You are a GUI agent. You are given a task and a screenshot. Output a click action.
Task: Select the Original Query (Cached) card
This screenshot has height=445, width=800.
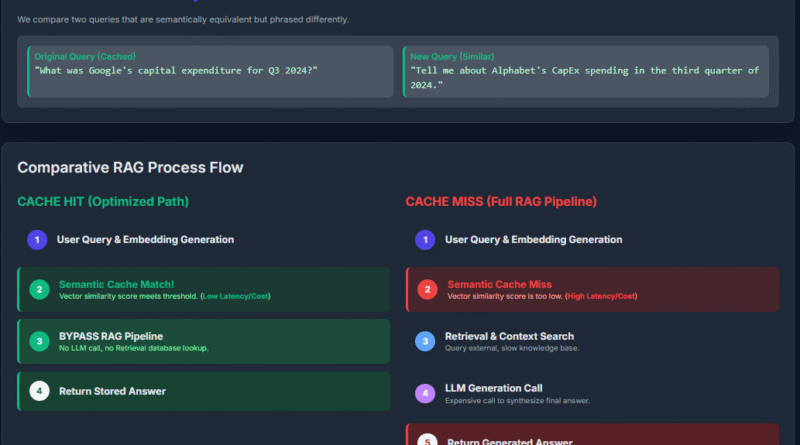click(210, 71)
